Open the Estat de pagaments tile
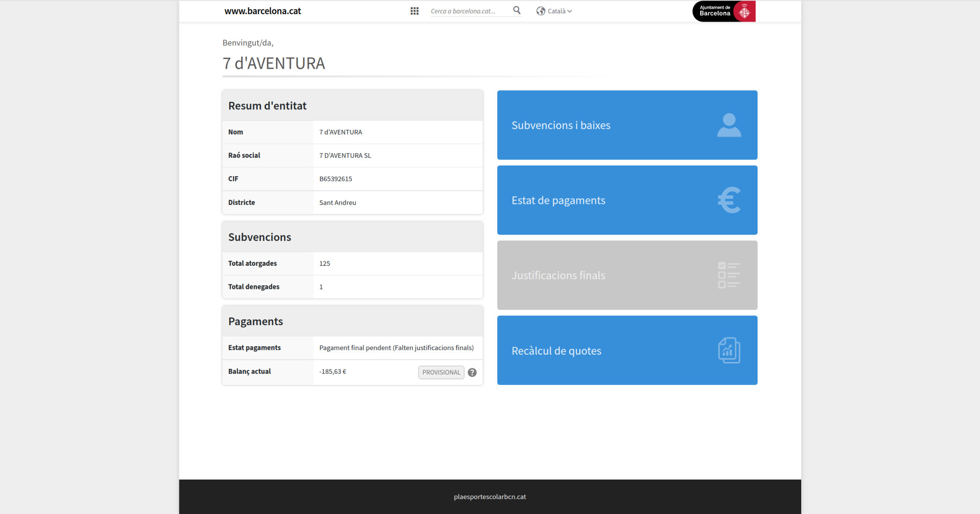This screenshot has height=514, width=980. 627,200
